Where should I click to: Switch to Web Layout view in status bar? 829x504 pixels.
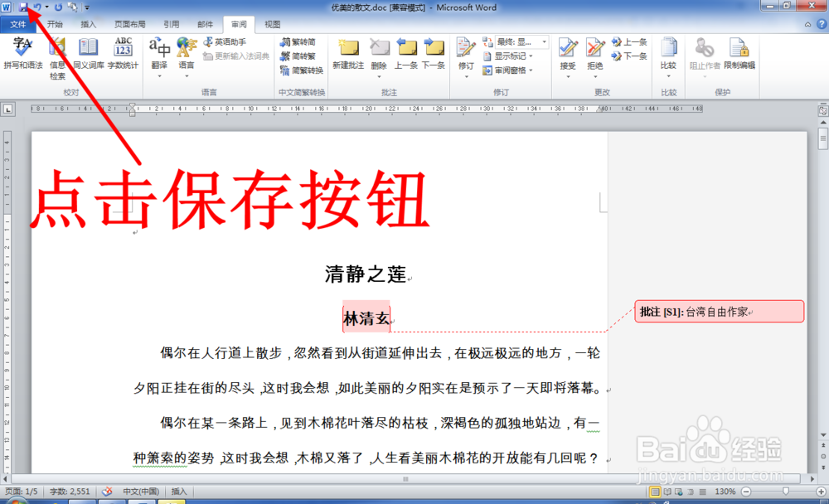677,492
